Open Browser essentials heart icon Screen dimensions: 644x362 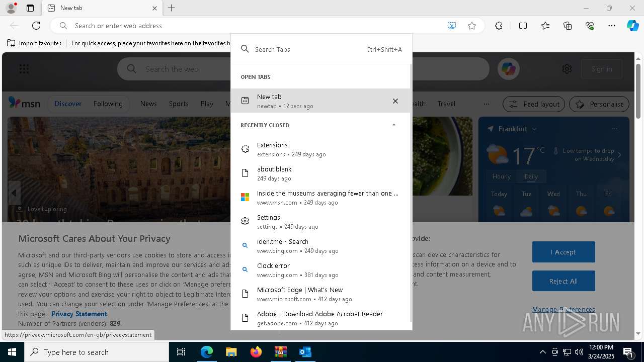tap(590, 26)
